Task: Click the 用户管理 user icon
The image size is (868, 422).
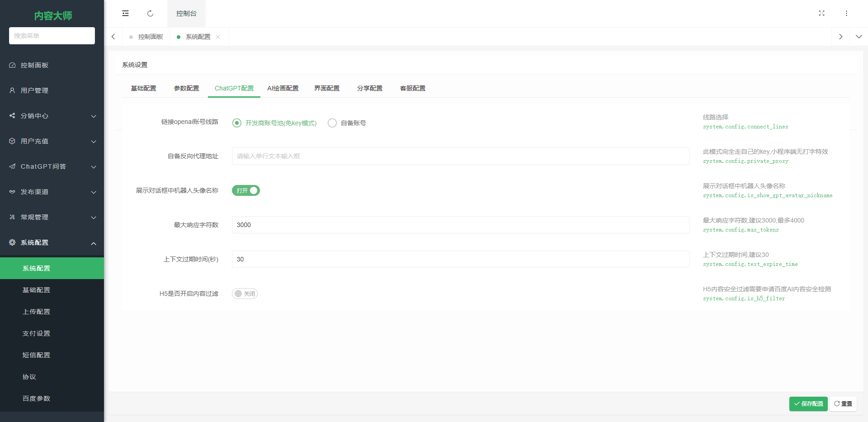Action: pyautogui.click(x=12, y=90)
